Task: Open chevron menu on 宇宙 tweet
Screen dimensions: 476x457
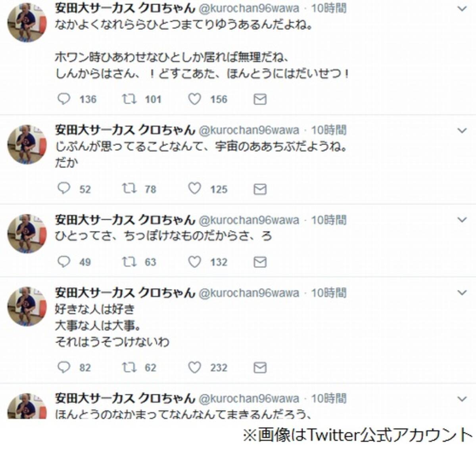Action: pyautogui.click(x=462, y=130)
